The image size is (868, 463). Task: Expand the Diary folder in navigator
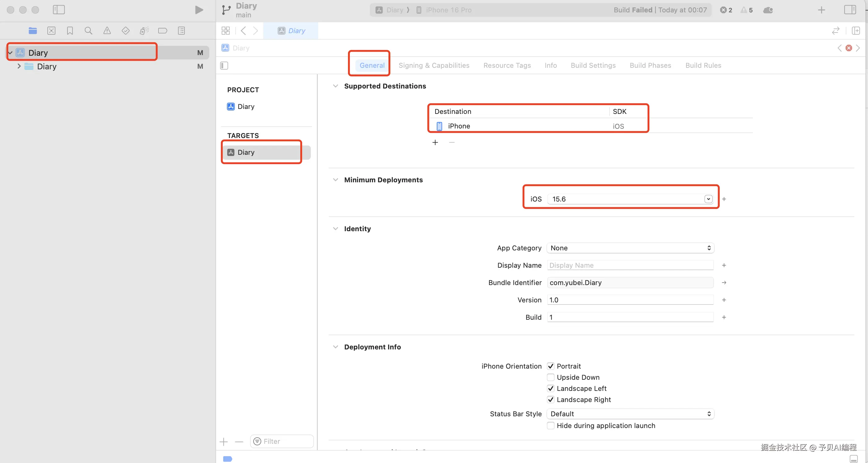(19, 66)
